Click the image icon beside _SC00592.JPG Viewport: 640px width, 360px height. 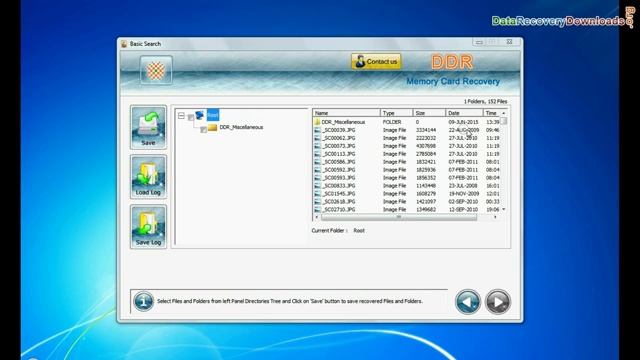click(x=317, y=170)
